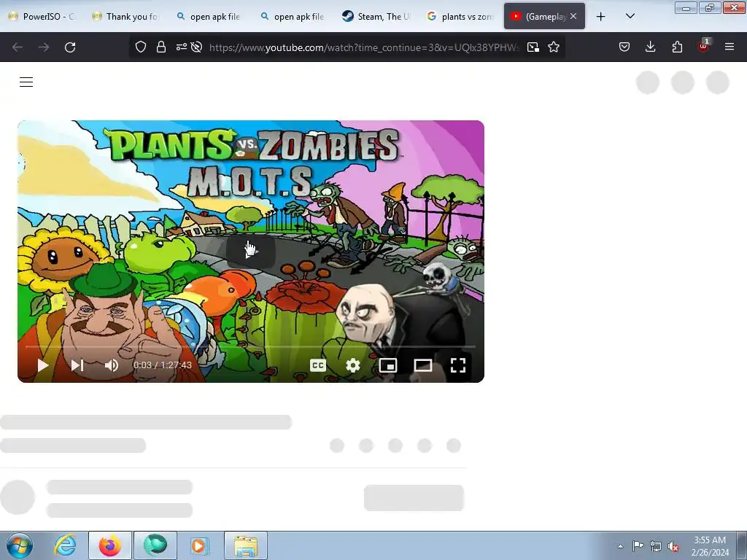Open uBlock Origin extension badge
Screen dimensions: 747x560
click(703, 46)
